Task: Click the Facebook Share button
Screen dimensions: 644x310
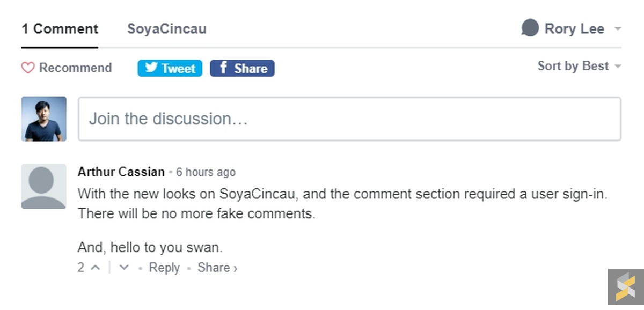Action: (242, 68)
